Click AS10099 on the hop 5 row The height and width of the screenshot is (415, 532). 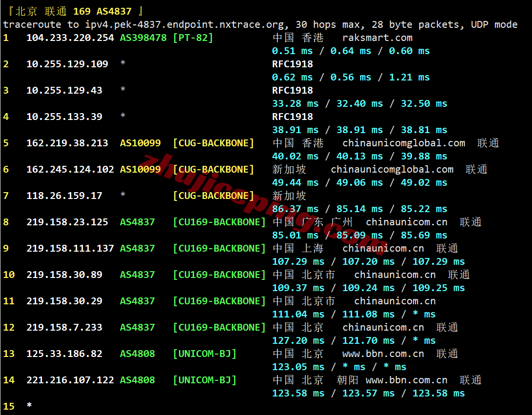140,143
